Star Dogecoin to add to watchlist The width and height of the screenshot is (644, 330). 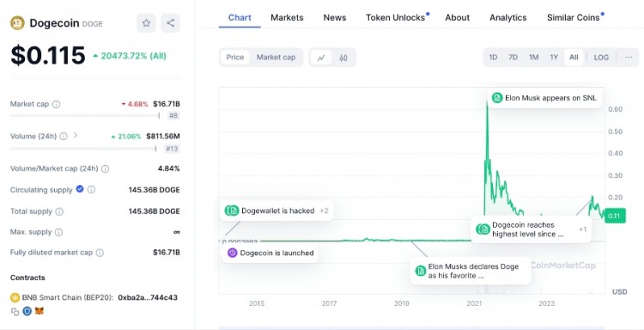tap(146, 23)
